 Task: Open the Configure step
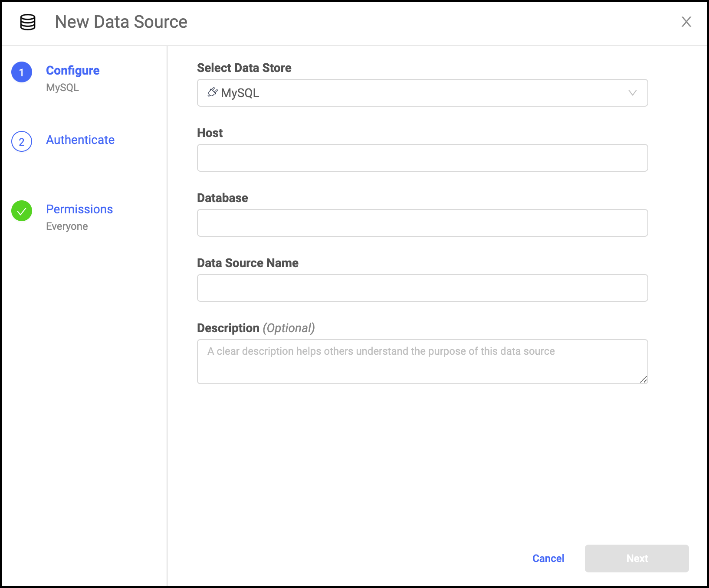point(72,70)
